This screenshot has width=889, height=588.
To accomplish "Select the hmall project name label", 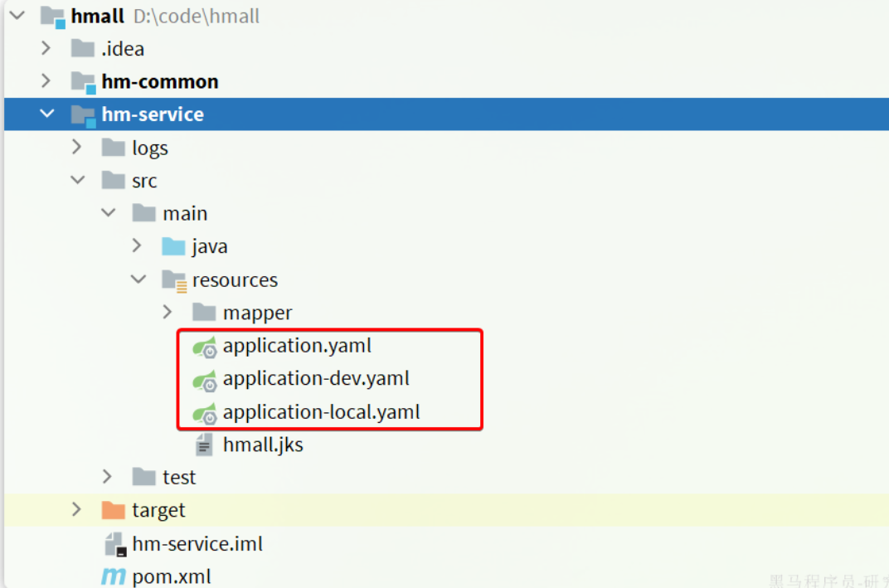I will pyautogui.click(x=98, y=16).
